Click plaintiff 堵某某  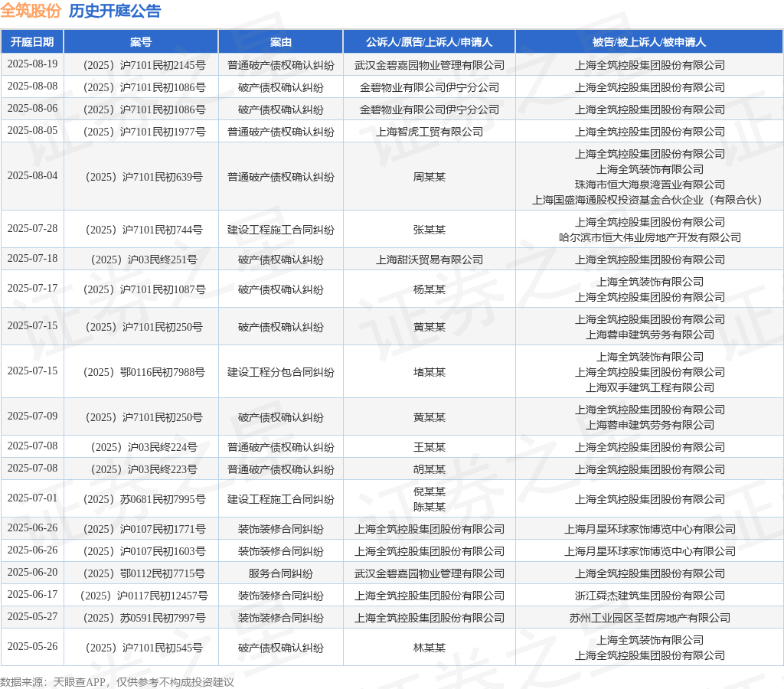pos(429,372)
